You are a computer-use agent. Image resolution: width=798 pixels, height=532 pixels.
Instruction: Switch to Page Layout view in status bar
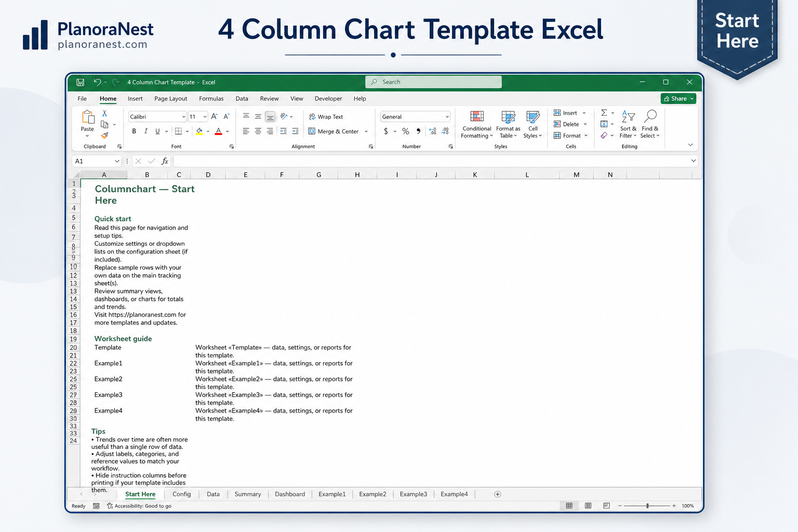coord(588,506)
